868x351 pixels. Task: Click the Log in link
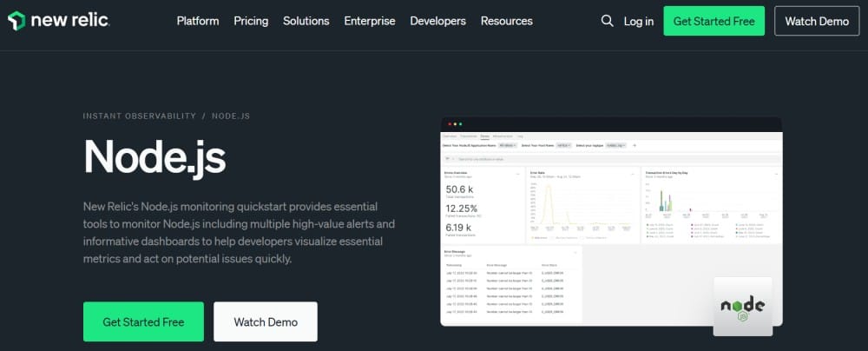coord(638,21)
